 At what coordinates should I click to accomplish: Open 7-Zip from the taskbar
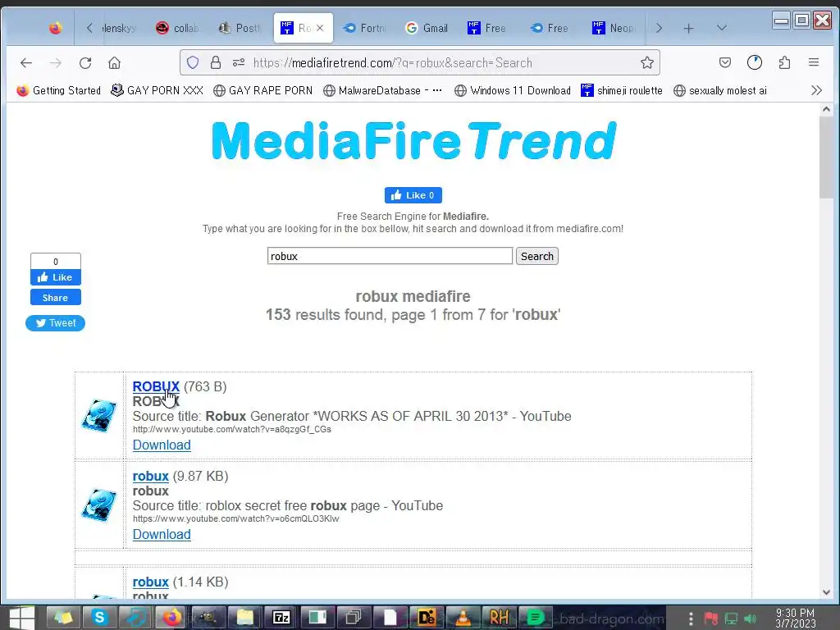[x=281, y=617]
